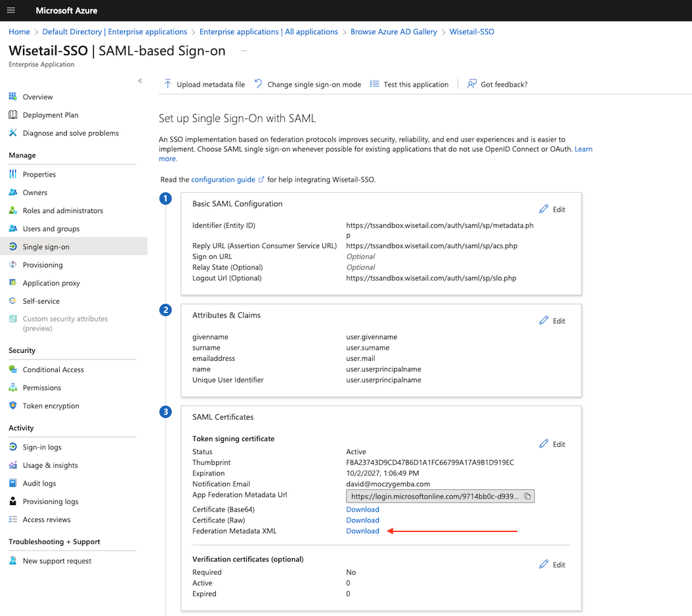The image size is (692, 616).
Task: Click the App Federation Metadata Url field
Action: click(x=435, y=497)
